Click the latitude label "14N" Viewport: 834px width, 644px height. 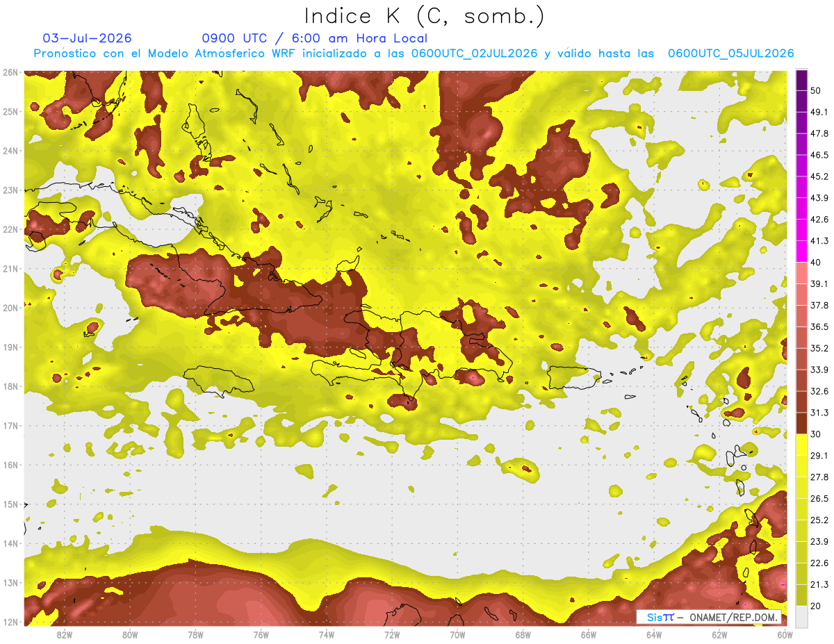pos(10,543)
